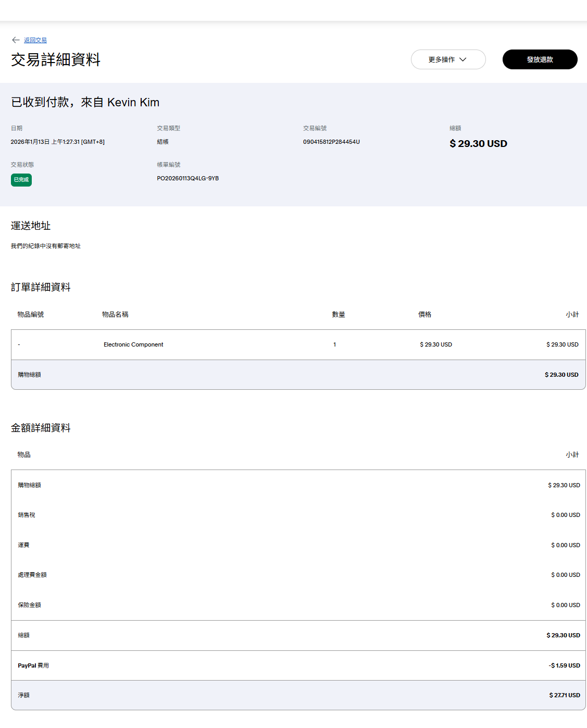Expand the 更多操作 dropdown
Image resolution: width=587 pixels, height=728 pixels.
click(x=448, y=59)
